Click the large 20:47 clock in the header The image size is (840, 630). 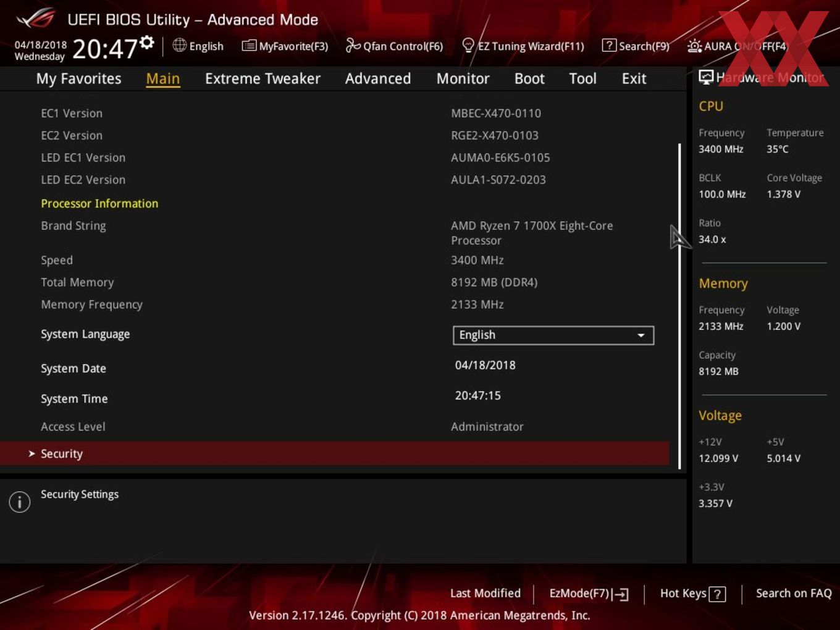tap(104, 49)
